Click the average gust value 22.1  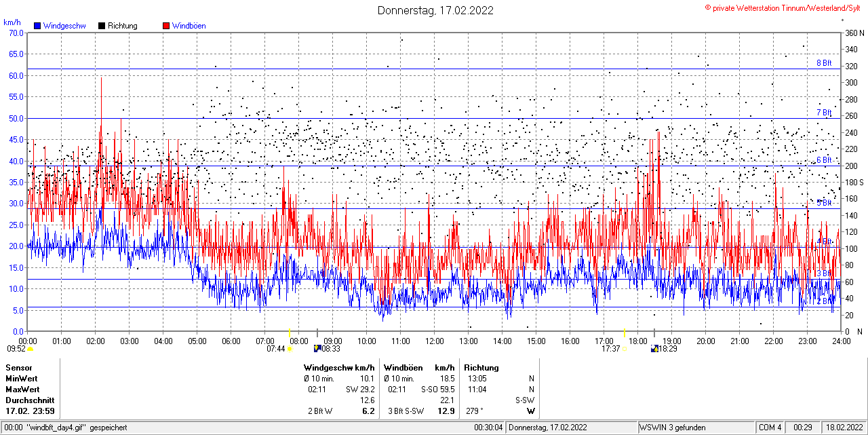point(447,400)
